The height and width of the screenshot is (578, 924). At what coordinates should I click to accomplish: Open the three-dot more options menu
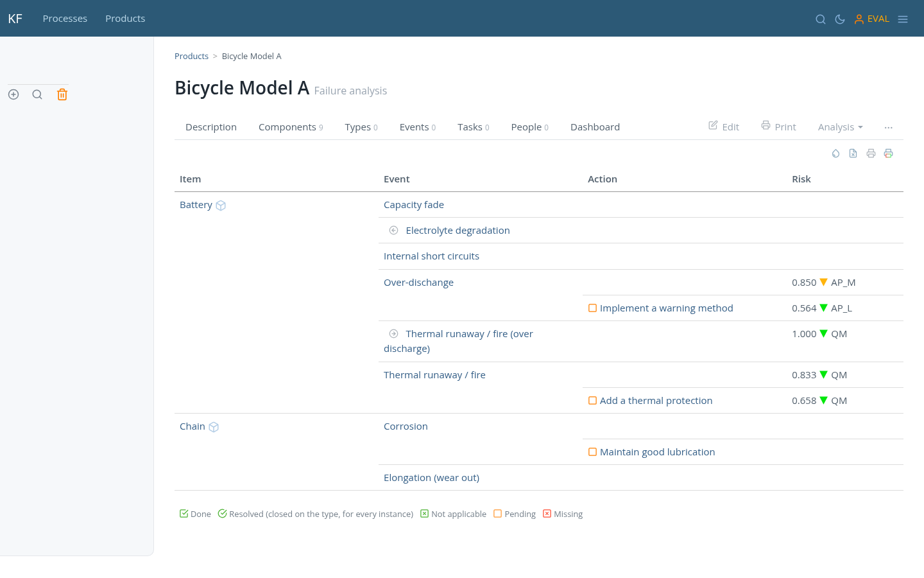click(x=888, y=127)
